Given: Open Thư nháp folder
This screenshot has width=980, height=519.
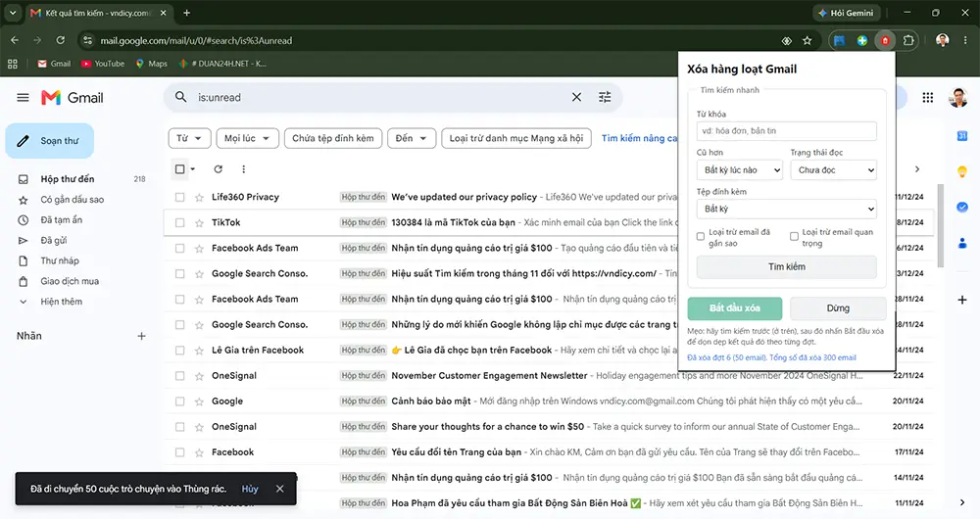Looking at the screenshot, I should pos(60,261).
